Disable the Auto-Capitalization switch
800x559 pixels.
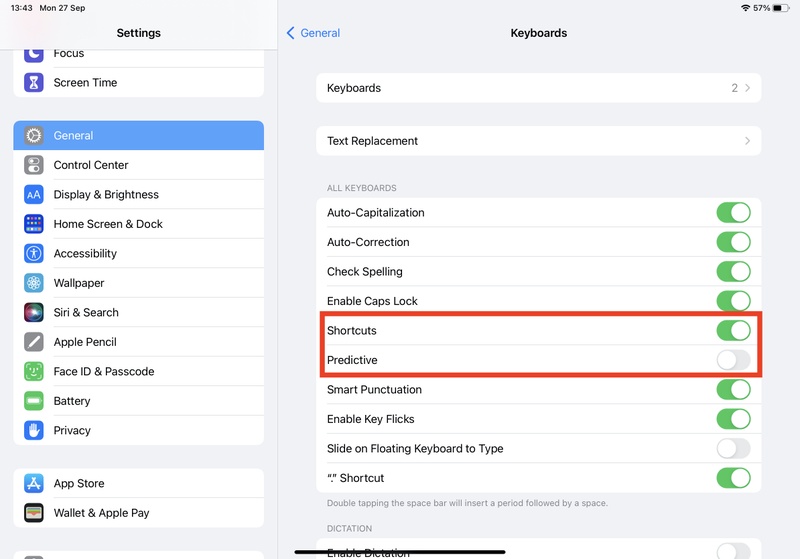pyautogui.click(x=733, y=213)
